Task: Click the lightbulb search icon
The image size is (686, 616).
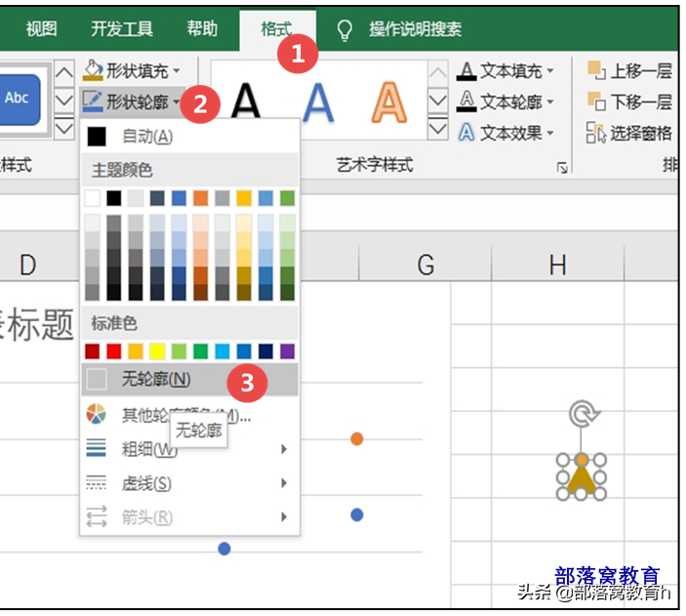Action: [344, 29]
